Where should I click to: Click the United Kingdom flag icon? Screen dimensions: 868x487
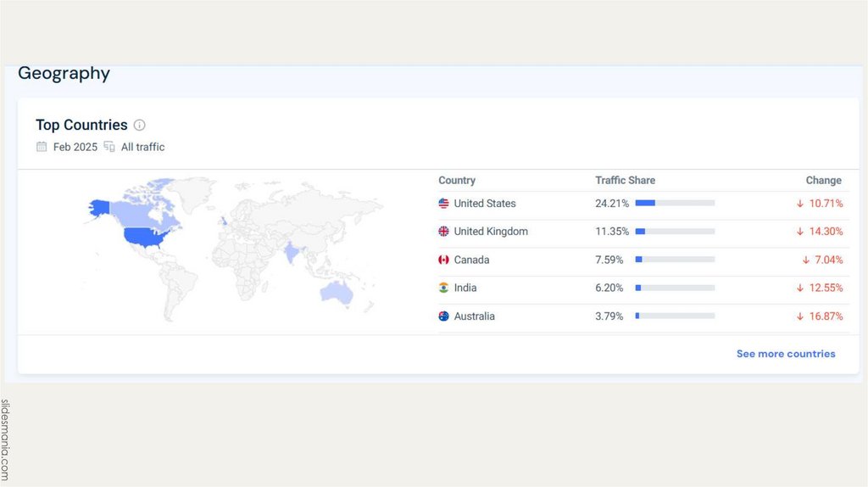click(x=443, y=232)
